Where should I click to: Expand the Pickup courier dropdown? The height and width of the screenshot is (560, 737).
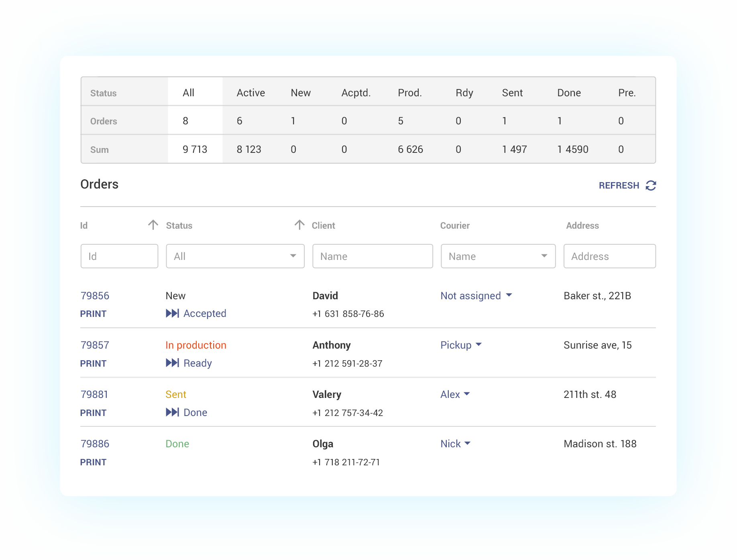[x=478, y=345]
